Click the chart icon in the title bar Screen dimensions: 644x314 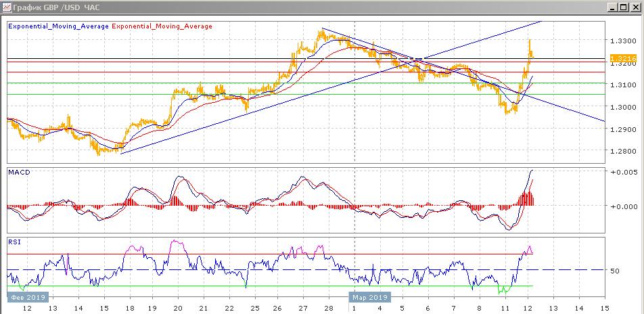7,8
